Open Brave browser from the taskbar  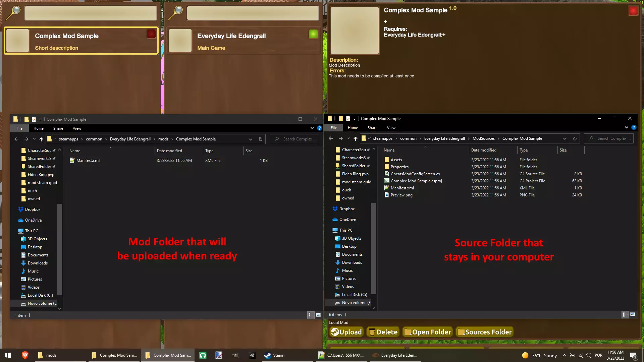[25, 355]
